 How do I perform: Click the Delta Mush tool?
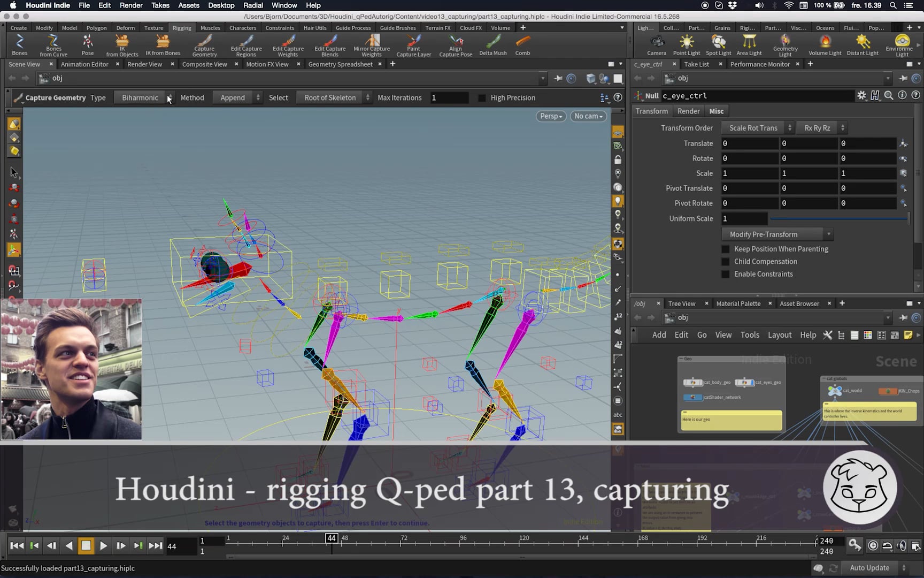pyautogui.click(x=492, y=45)
